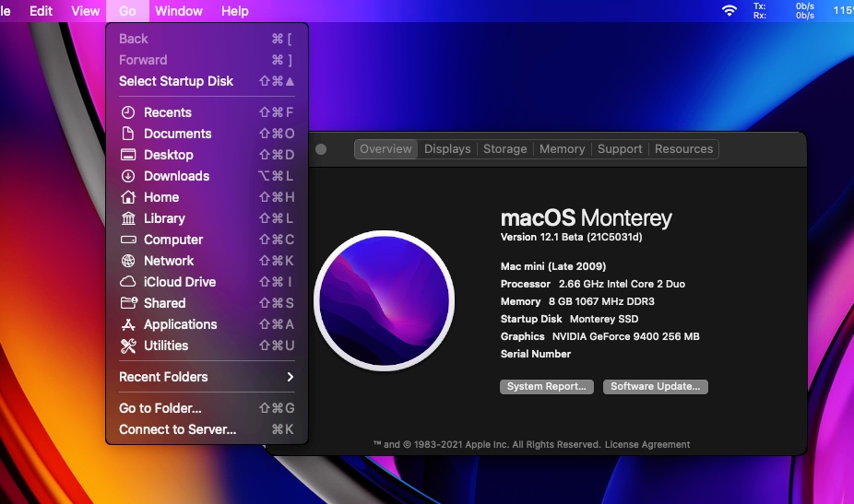Click the Version 12.1 Beta (21C5031d) text
The width and height of the screenshot is (854, 504).
571,238
